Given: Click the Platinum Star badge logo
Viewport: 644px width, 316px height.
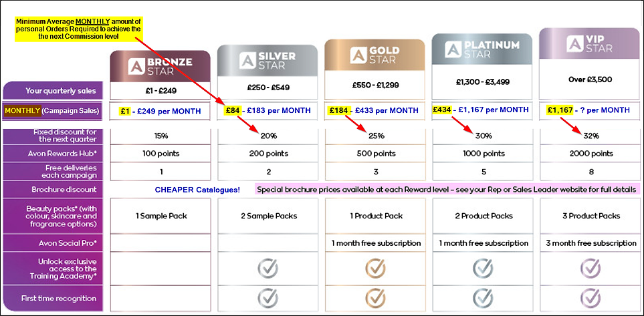Looking at the screenshot, I should coord(482,49).
